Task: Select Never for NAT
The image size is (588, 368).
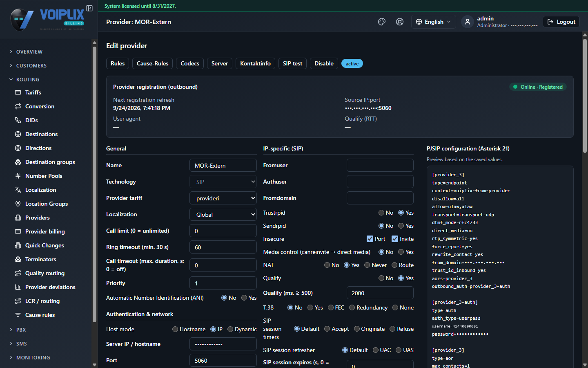Action: pos(367,265)
